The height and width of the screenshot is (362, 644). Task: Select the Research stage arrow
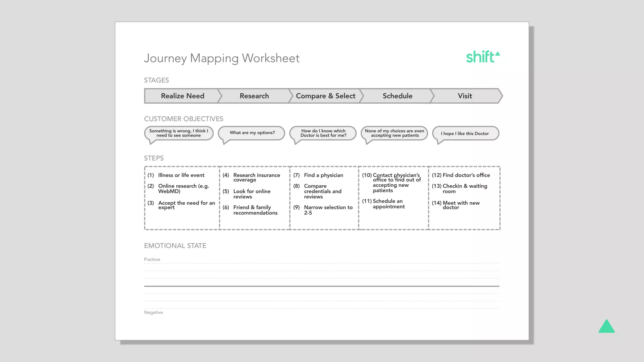click(254, 96)
